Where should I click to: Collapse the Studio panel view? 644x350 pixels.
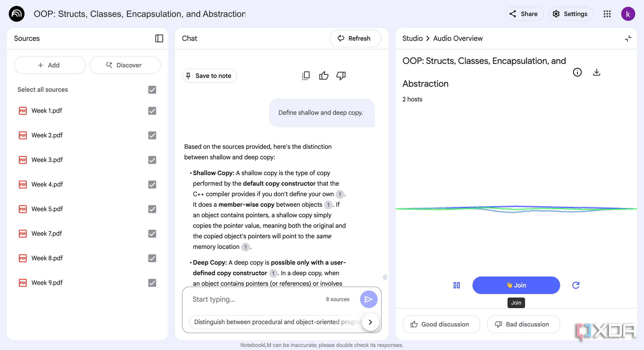(628, 38)
